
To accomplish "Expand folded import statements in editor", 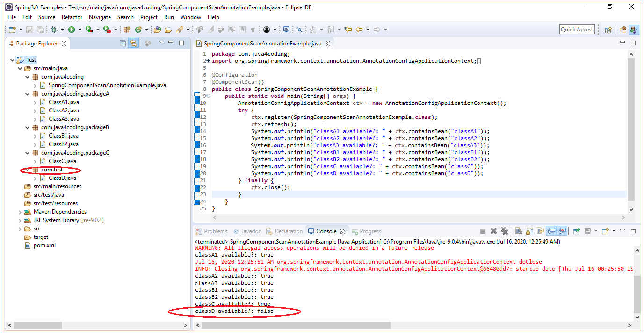I will [x=208, y=61].
